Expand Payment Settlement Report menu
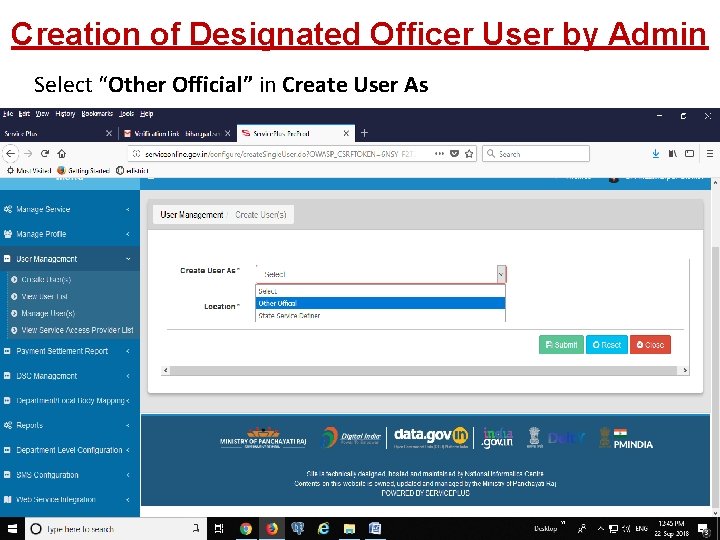The image size is (720, 540). click(x=70, y=351)
